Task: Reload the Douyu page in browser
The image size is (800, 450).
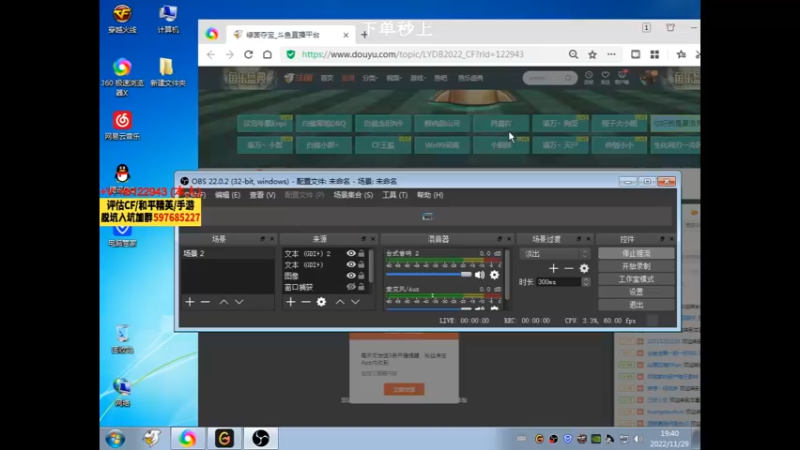Action: [x=248, y=55]
